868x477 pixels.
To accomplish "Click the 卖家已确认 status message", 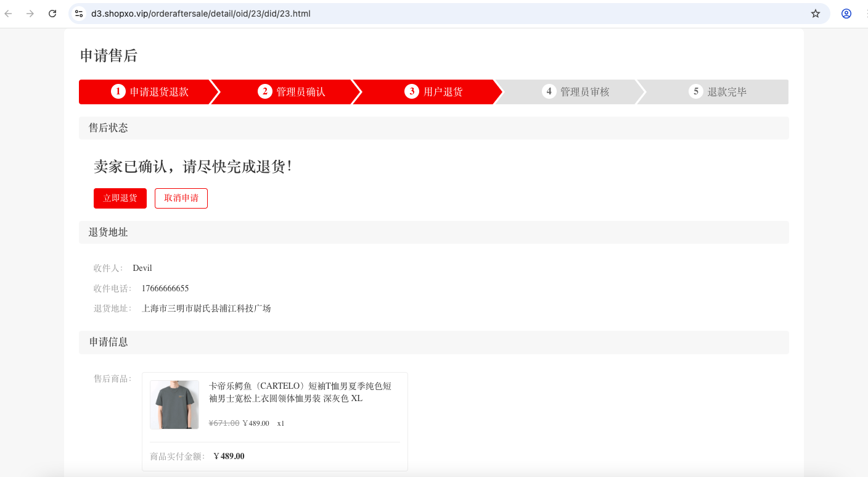I will tap(192, 166).
